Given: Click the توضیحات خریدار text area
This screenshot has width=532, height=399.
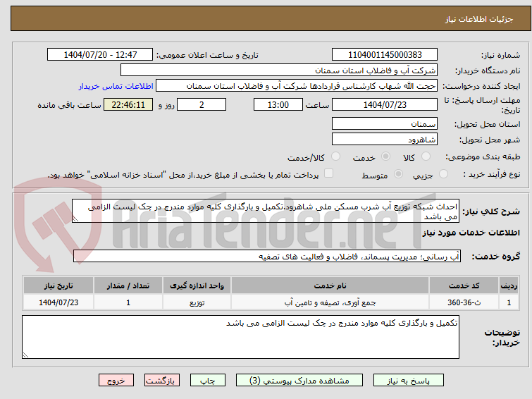Looking at the screenshot, I should pos(240,337).
